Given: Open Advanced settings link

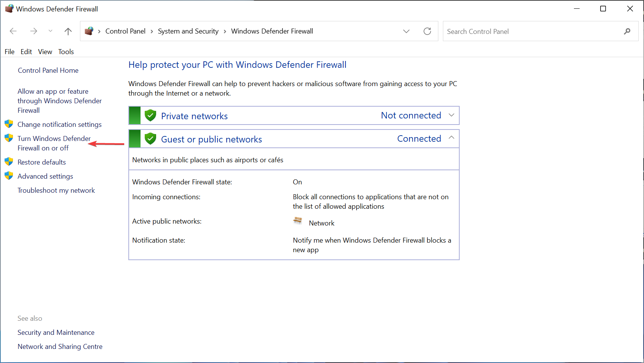Looking at the screenshot, I should (45, 176).
